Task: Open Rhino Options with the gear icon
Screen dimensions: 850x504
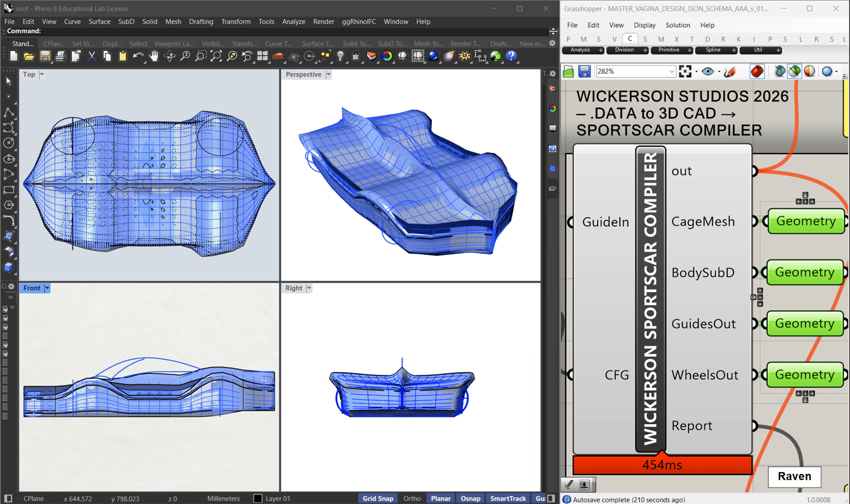Action: 465,56
